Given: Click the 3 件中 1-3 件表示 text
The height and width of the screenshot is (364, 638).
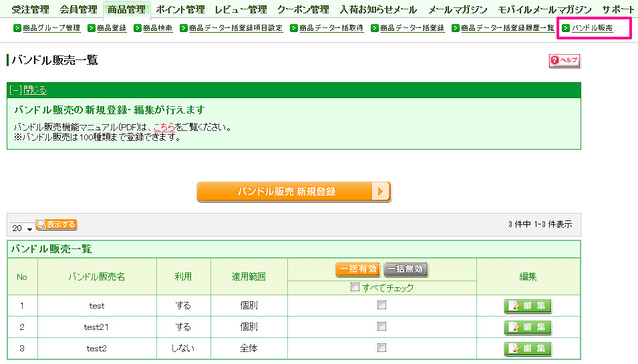Looking at the screenshot, I should (540, 224).
